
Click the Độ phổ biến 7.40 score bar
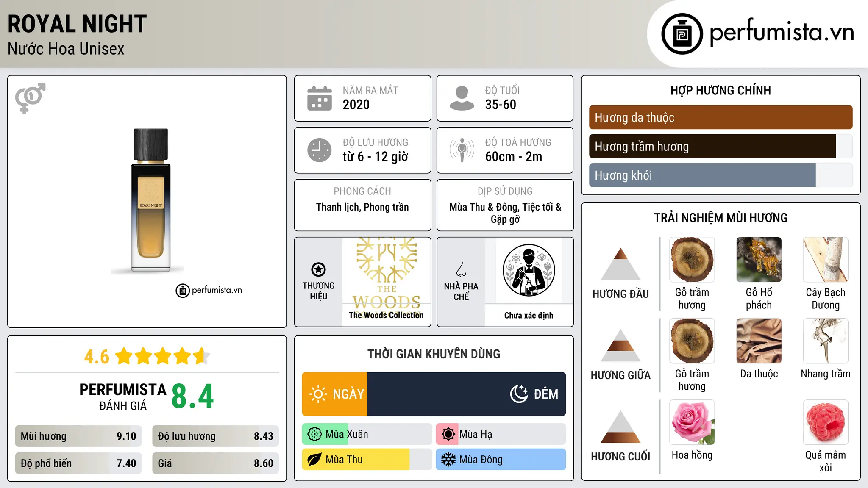78,463
